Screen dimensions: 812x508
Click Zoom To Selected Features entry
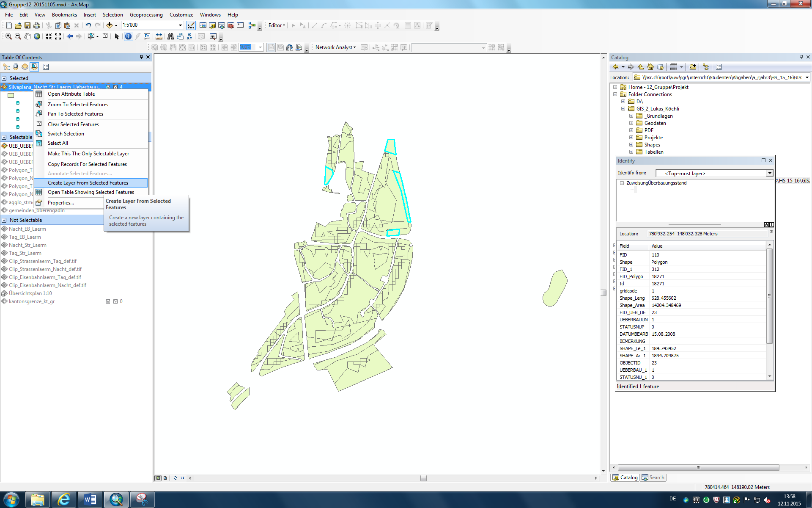point(78,105)
